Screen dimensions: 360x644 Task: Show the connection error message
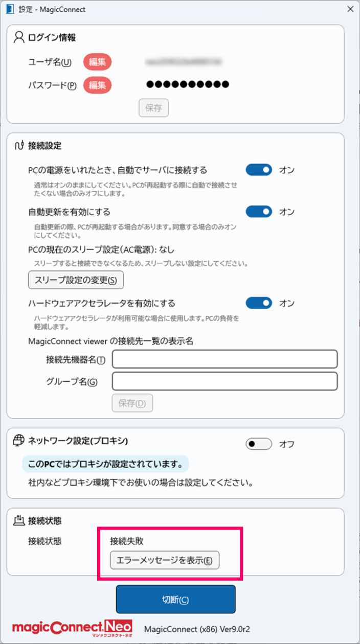click(165, 560)
